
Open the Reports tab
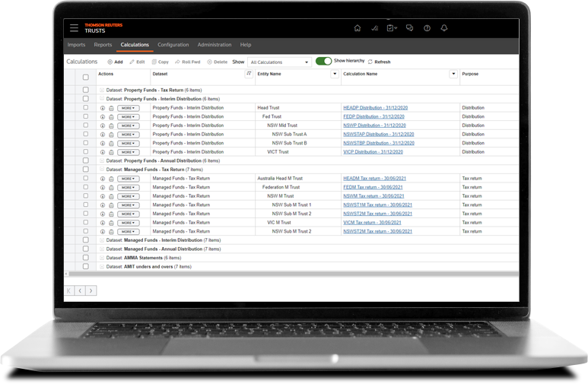[x=103, y=45]
